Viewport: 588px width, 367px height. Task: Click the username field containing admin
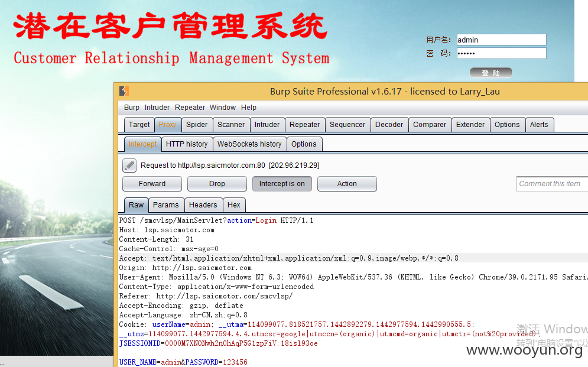(x=501, y=40)
